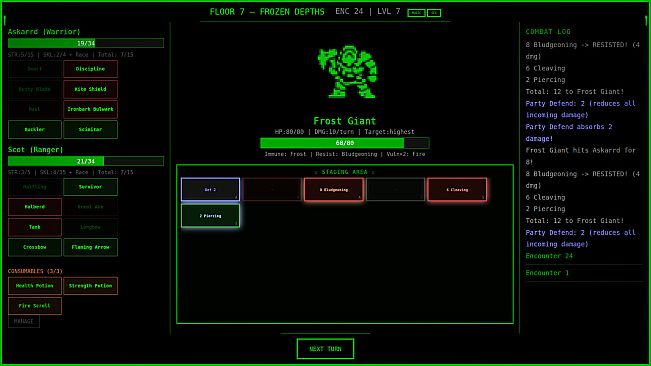The image size is (651, 366).
Task: Remove the 2 Piercing staged card
Action: pos(210,216)
